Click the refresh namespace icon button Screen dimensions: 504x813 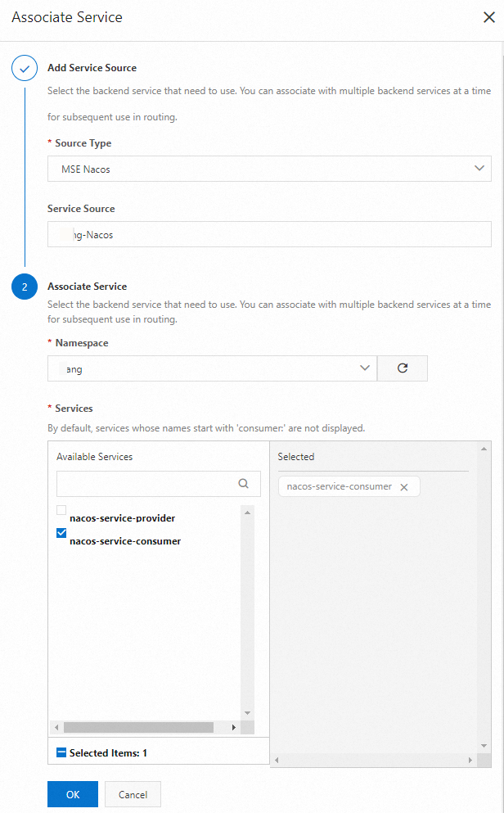coord(402,368)
